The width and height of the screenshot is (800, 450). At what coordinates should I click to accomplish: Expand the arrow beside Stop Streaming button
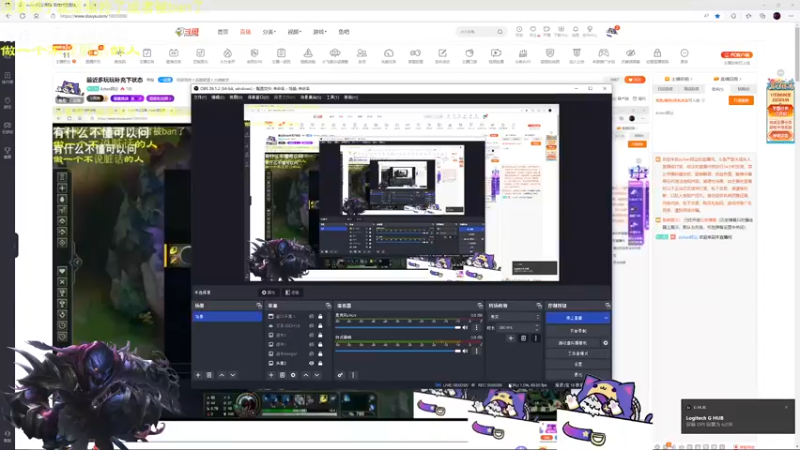606,318
